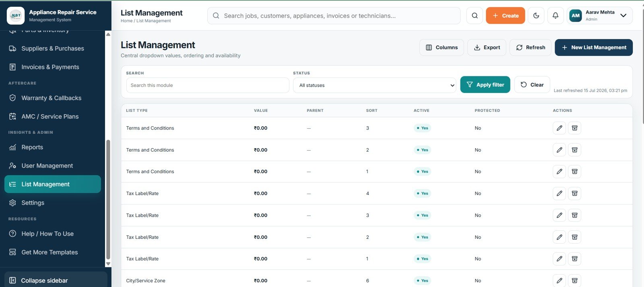Edit Tax Label/Rate row with sort 4

(x=559, y=193)
